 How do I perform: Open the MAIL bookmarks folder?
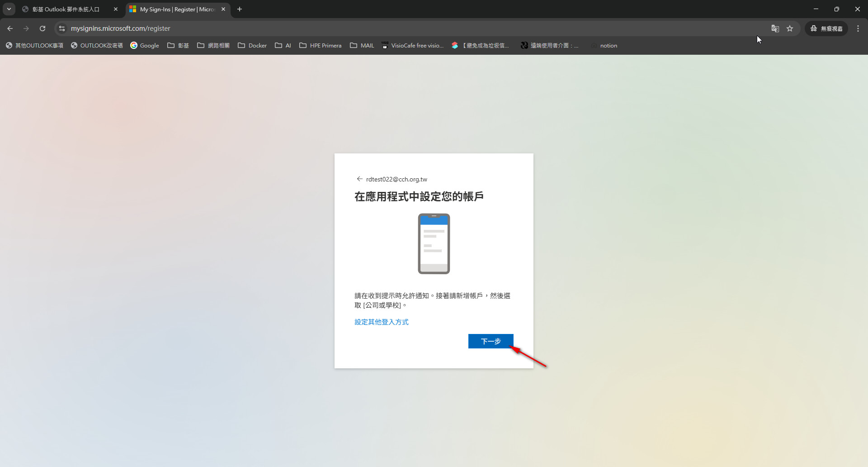click(x=362, y=46)
